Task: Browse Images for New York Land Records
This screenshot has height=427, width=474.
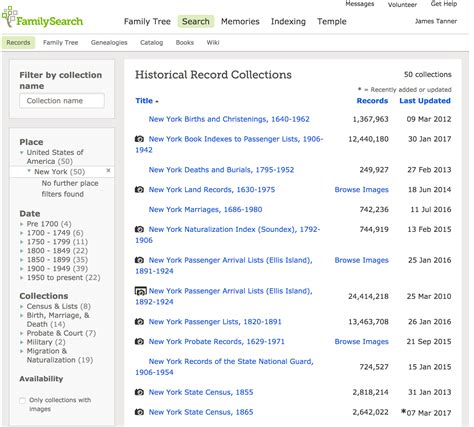Action: pos(362,190)
